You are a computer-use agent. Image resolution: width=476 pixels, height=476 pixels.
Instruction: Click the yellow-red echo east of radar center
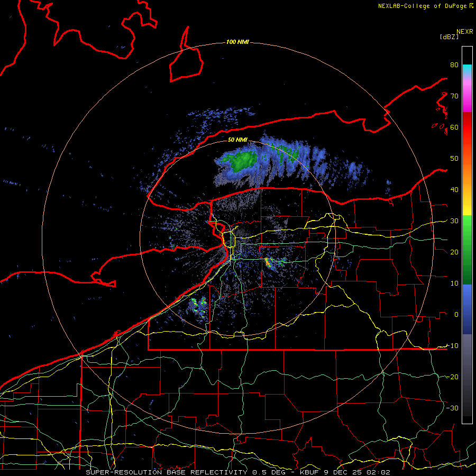(268, 262)
